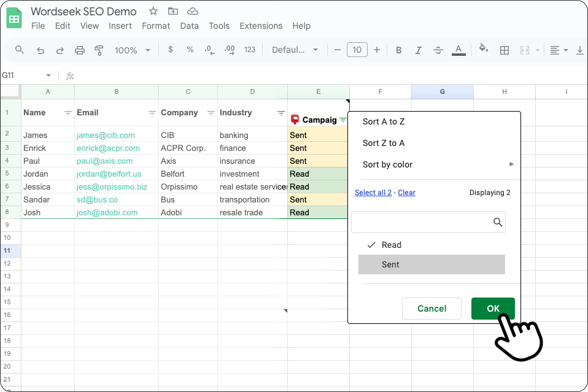Open the Extensions menu
588x392 pixels.
click(261, 26)
